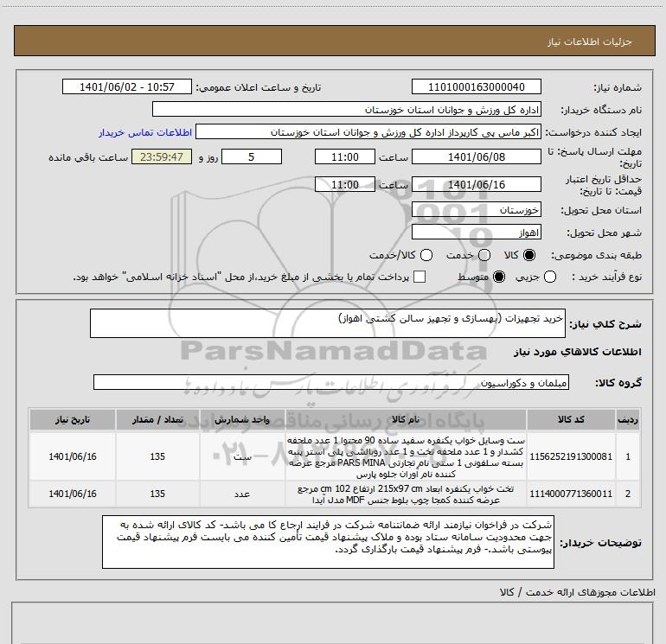Click the need number field 1101000163000040
The width and height of the screenshot is (666, 644).
[x=476, y=86]
